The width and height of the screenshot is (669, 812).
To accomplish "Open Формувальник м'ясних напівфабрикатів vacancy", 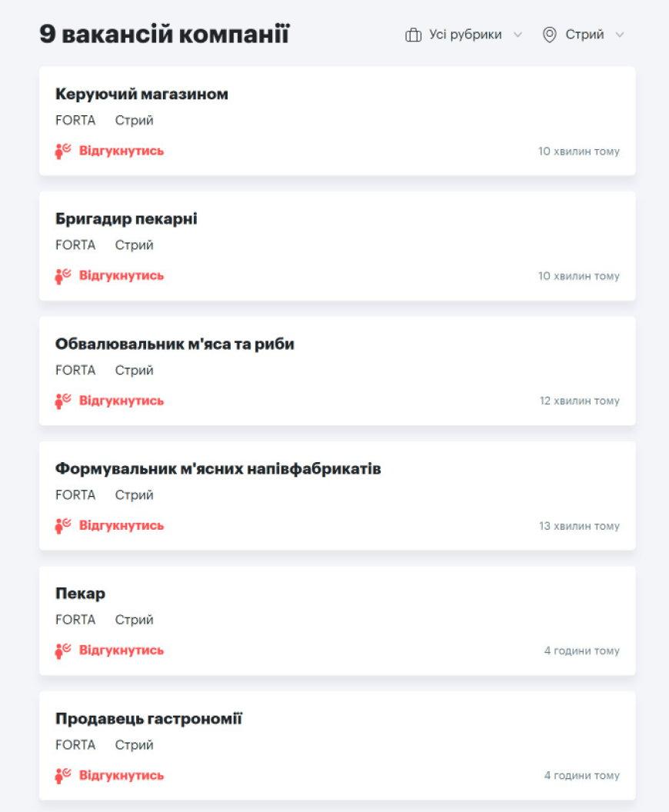I will click(x=218, y=469).
